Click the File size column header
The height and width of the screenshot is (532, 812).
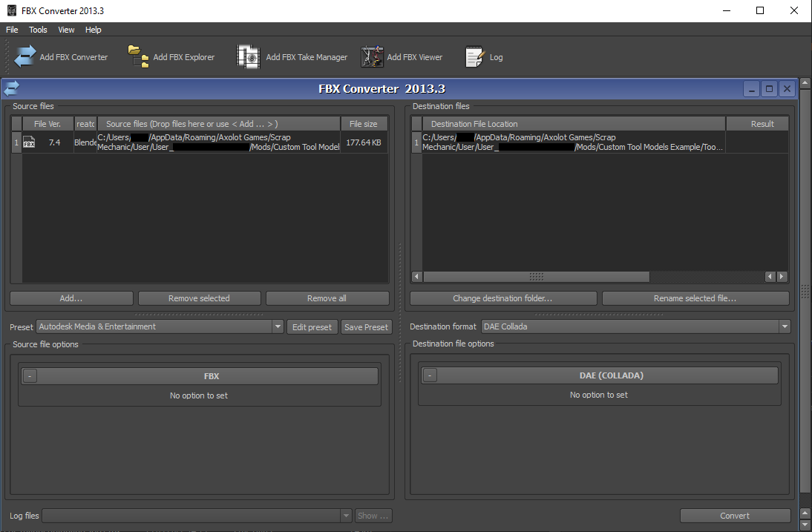[364, 124]
